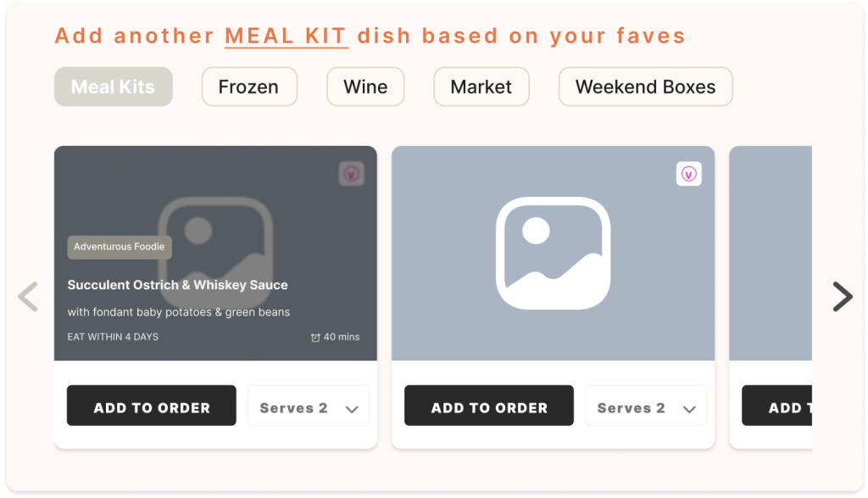Click the vegetarian badge on the ostrich card
The width and height of the screenshot is (868, 498).
[351, 174]
